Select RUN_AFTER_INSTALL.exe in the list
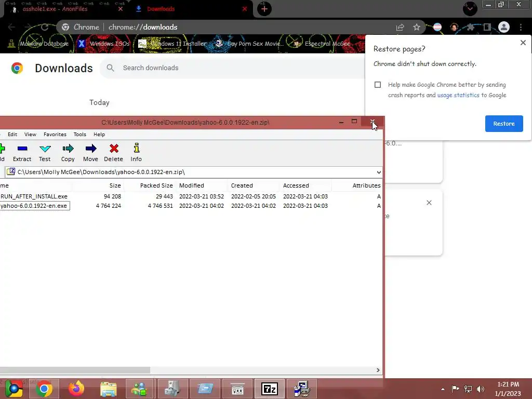The width and height of the screenshot is (532, 399). (34, 196)
